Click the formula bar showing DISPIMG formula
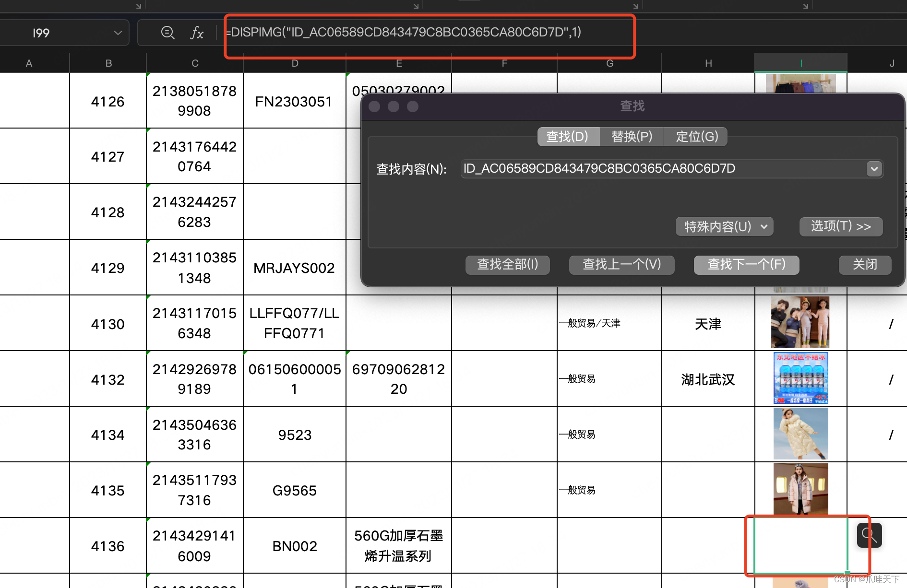The width and height of the screenshot is (907, 588). click(427, 33)
